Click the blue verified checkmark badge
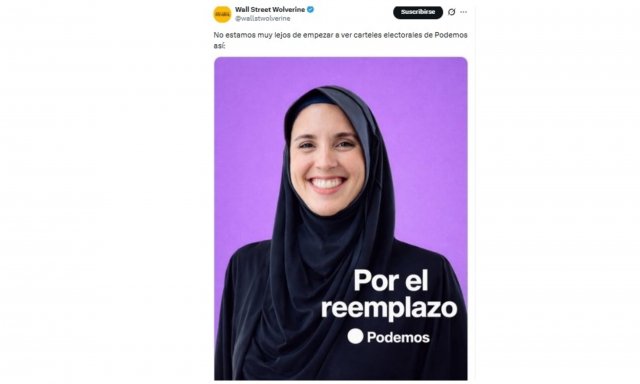The image size is (640, 384). 311,9
